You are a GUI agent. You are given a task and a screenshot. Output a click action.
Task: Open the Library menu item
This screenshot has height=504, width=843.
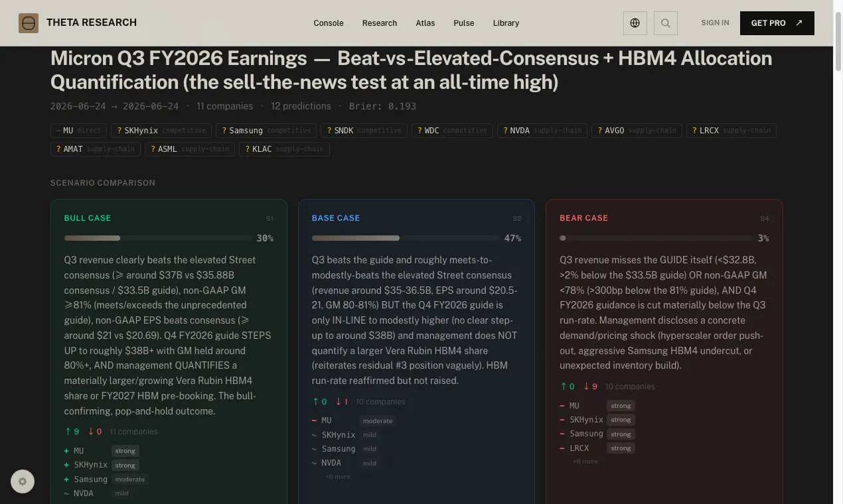pyautogui.click(x=506, y=23)
